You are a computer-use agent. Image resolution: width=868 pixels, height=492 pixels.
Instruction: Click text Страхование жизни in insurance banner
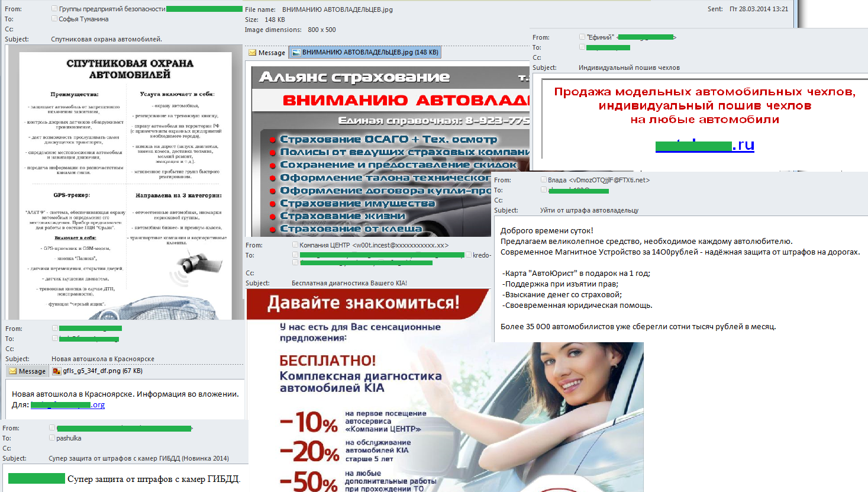343,216
